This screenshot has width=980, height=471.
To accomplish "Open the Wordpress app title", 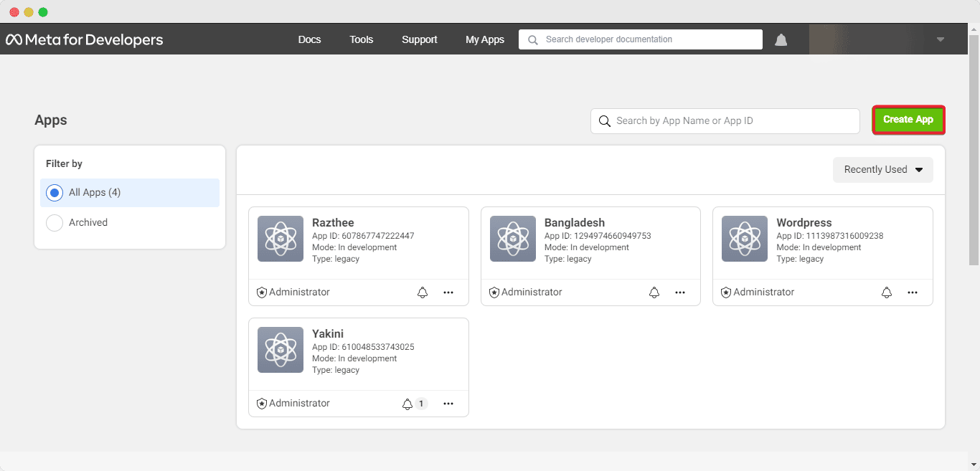I will pos(804,223).
